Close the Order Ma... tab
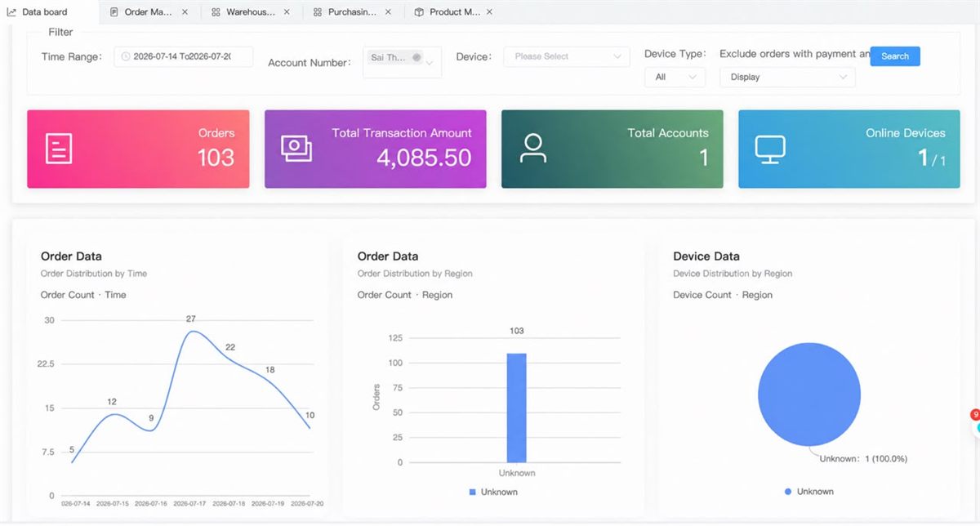Image resolution: width=980 pixels, height=526 pixels. pyautogui.click(x=185, y=12)
